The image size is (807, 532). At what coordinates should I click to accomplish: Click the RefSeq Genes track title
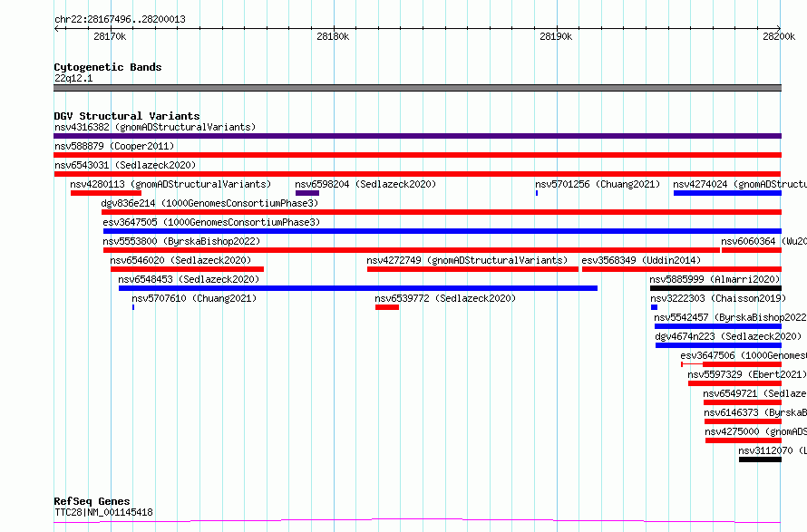(92, 501)
